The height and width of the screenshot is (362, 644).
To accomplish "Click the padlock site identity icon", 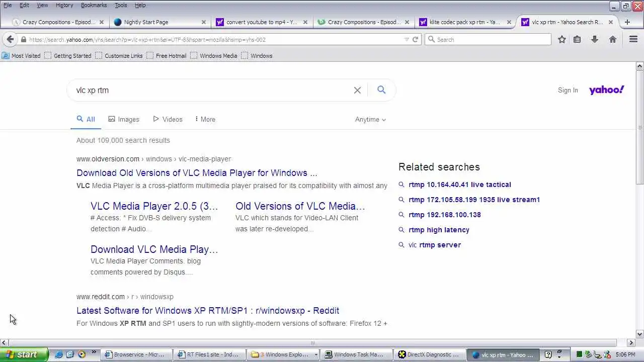I will tap(24, 39).
